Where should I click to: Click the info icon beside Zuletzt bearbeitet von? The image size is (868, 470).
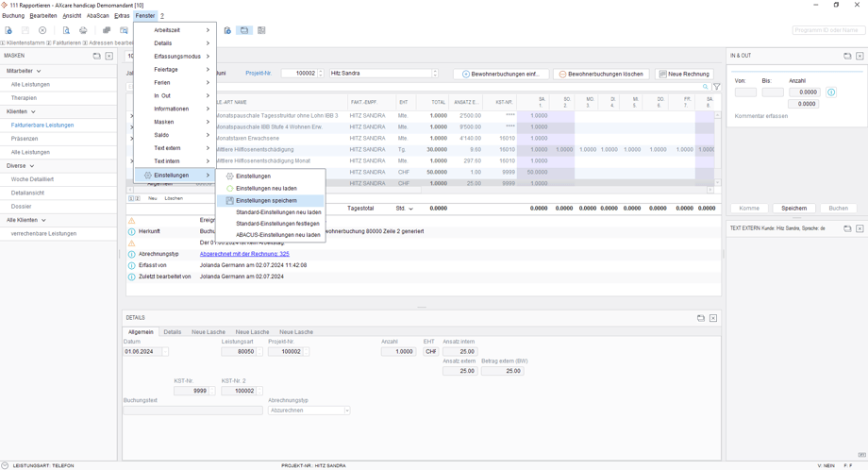pos(132,277)
